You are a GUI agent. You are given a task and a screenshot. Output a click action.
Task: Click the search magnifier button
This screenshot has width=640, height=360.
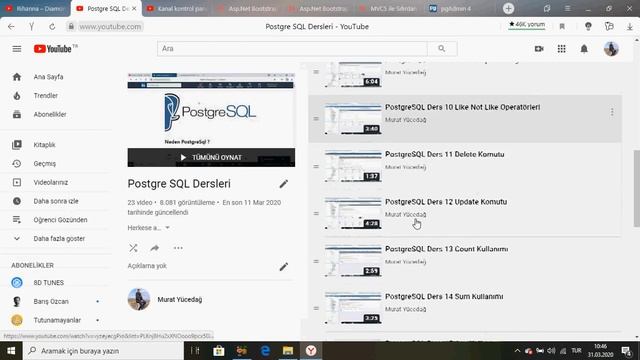tap(442, 49)
